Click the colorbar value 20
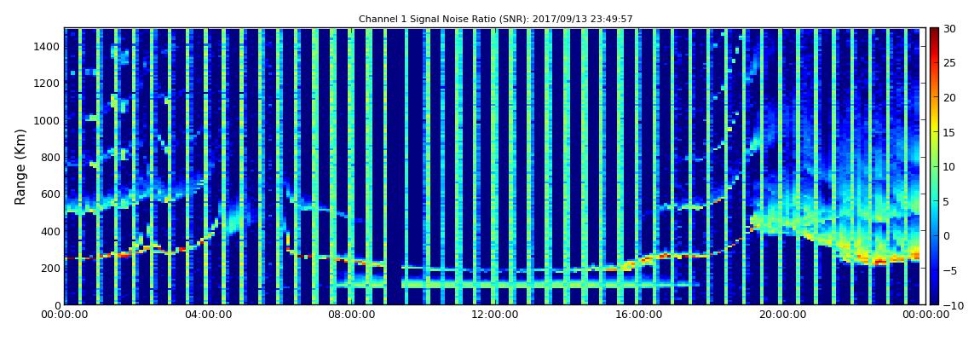 949,97
